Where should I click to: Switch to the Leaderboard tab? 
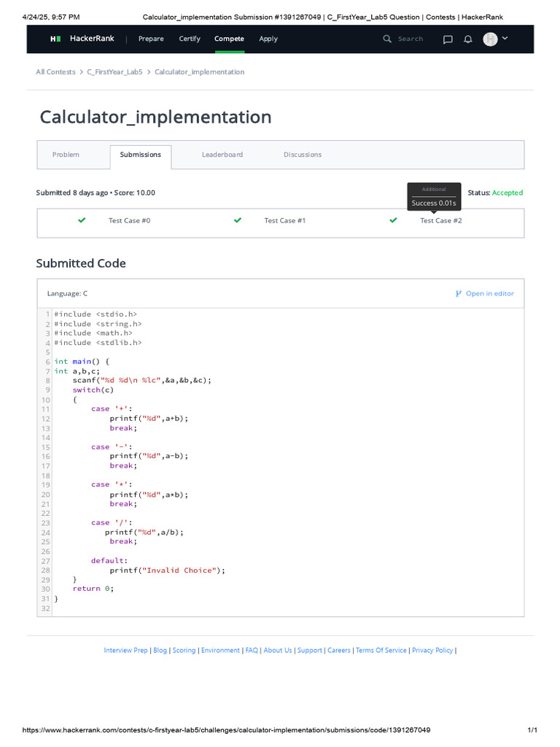pos(222,155)
